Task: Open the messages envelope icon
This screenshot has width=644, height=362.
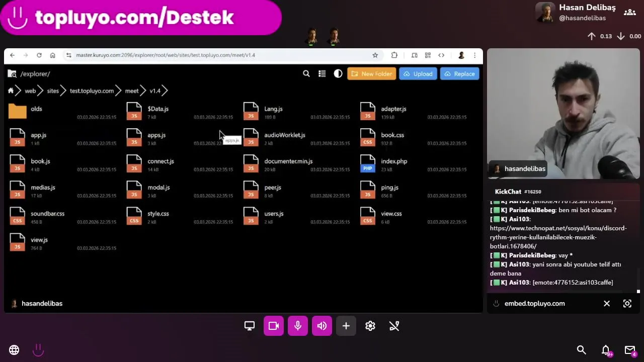Action: [x=630, y=350]
